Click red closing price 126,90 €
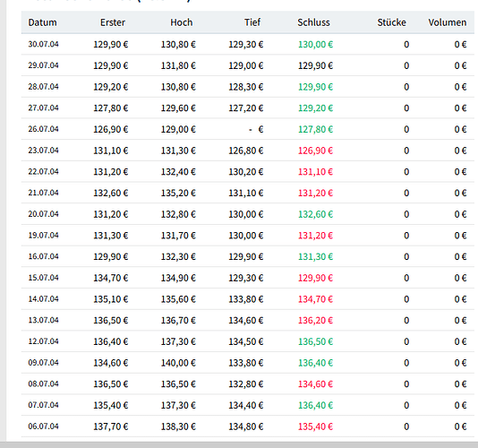Screen dimensions: 478x448 click(x=315, y=151)
